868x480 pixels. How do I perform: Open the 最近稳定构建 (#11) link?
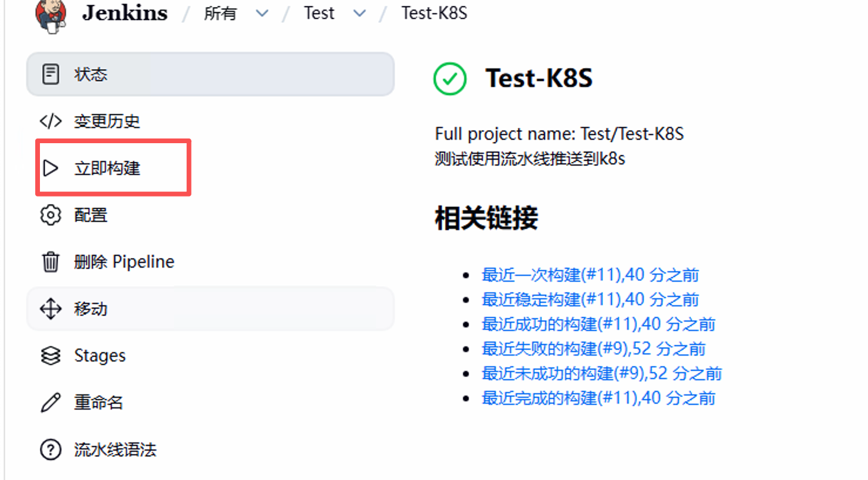tap(590, 299)
